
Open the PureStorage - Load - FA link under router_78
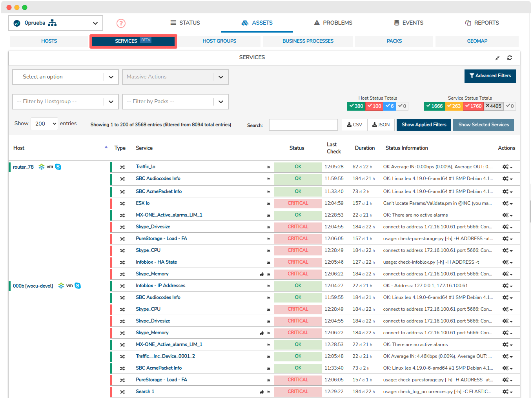[x=161, y=239]
